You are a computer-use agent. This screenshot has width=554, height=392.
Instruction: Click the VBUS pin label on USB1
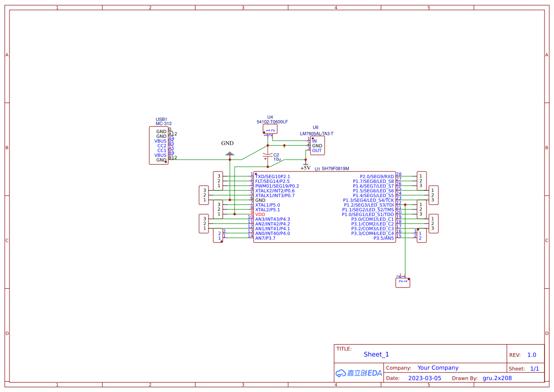click(x=160, y=141)
